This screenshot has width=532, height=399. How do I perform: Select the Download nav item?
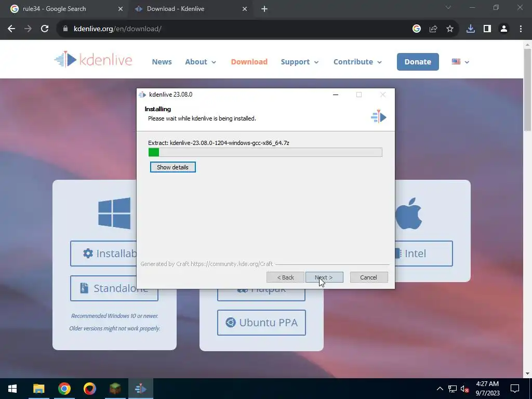[249, 62]
